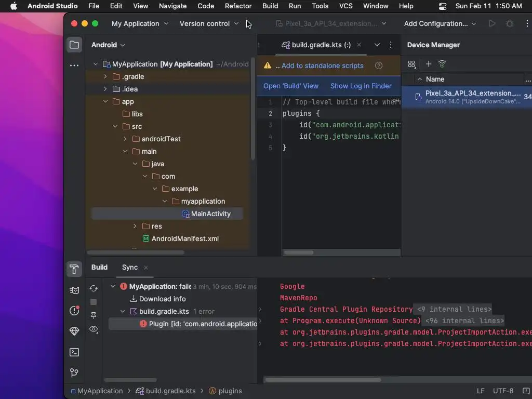
Task: Show the hidden editor tabs list chevron
Action: tap(377, 45)
